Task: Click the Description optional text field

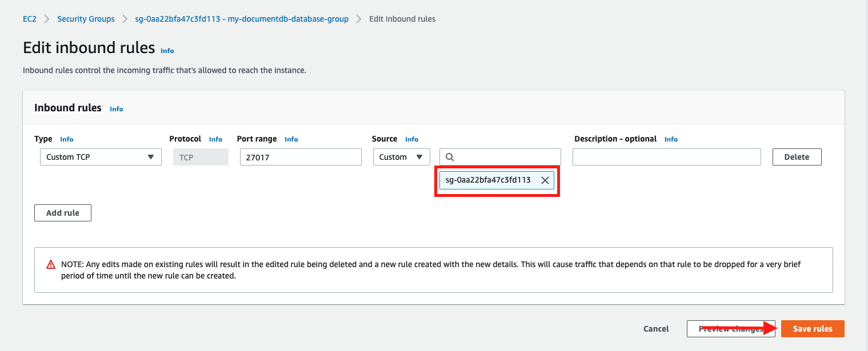Action: (666, 156)
